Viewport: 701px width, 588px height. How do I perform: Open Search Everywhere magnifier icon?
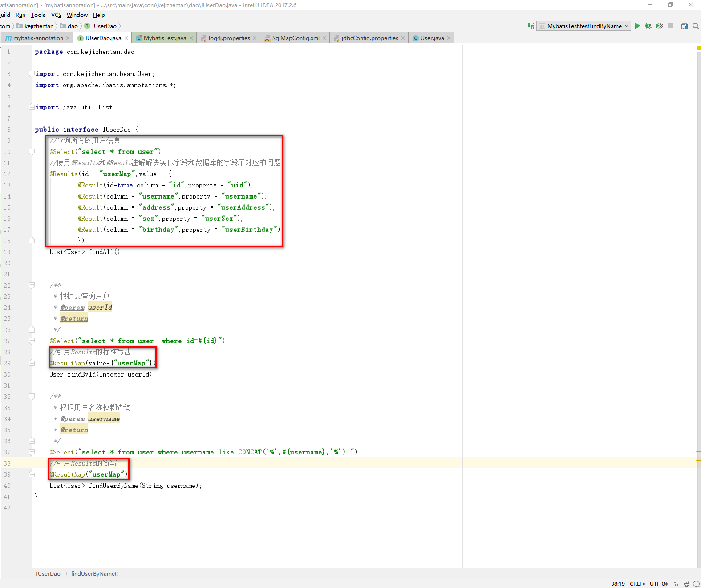point(696,26)
